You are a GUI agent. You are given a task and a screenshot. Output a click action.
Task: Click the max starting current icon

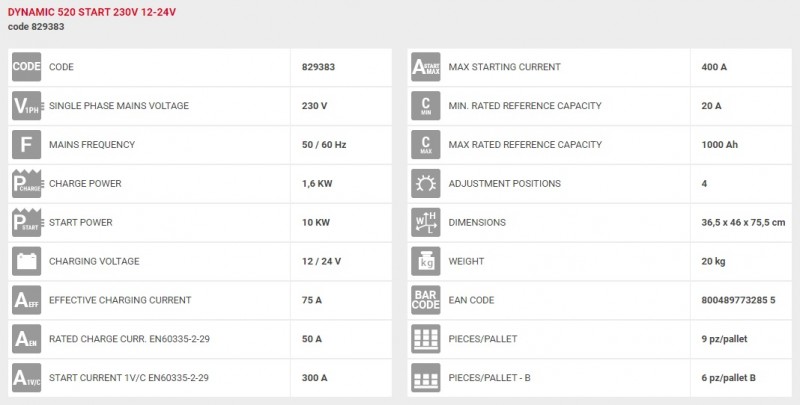426,67
